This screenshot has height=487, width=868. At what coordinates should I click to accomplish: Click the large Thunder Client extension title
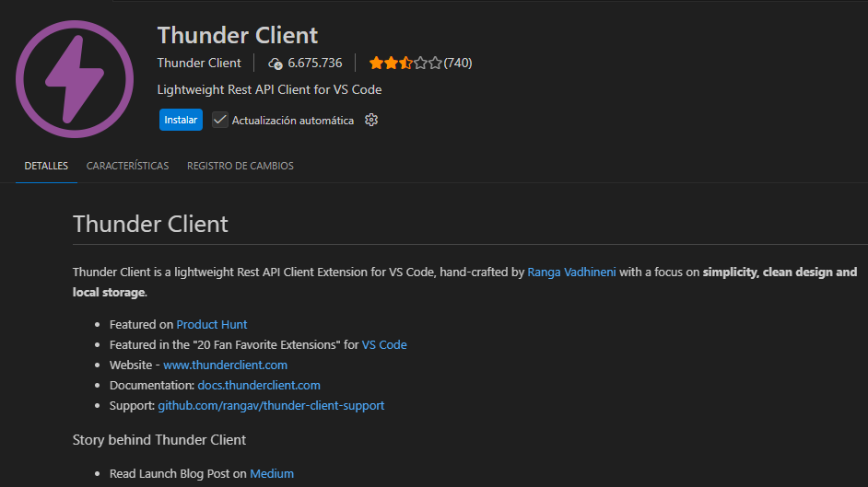[x=238, y=35]
